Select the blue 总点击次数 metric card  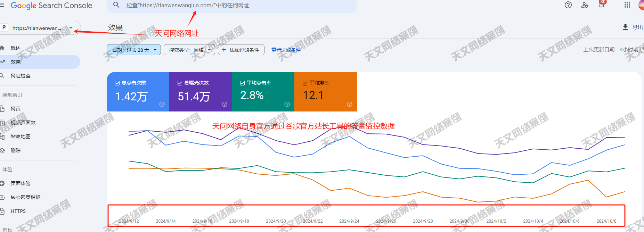coord(138,92)
